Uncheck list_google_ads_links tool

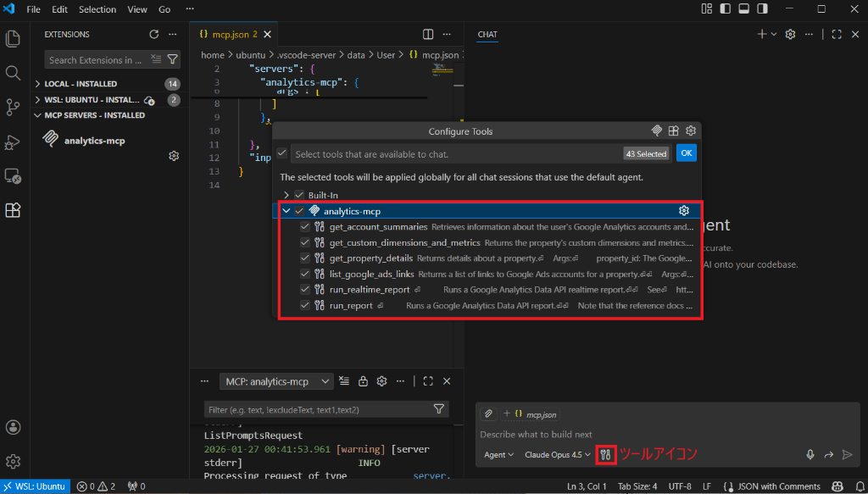(x=305, y=274)
